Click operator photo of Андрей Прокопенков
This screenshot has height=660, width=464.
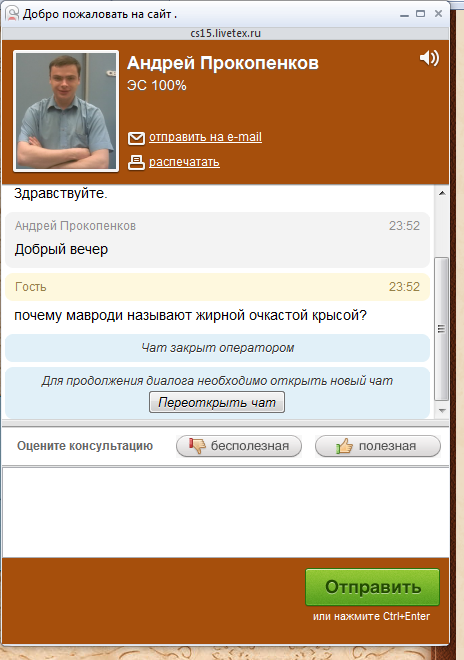(x=66, y=111)
